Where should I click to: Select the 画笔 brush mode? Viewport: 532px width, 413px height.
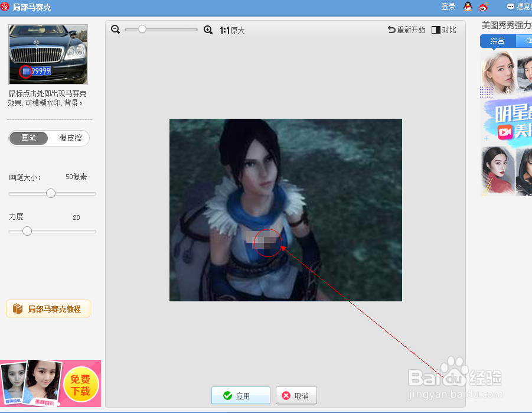coord(29,138)
